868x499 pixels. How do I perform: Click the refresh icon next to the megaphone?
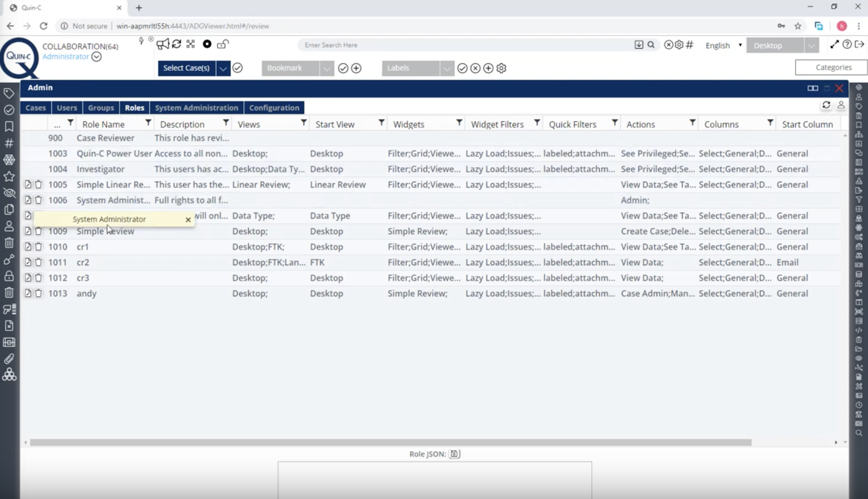click(176, 44)
